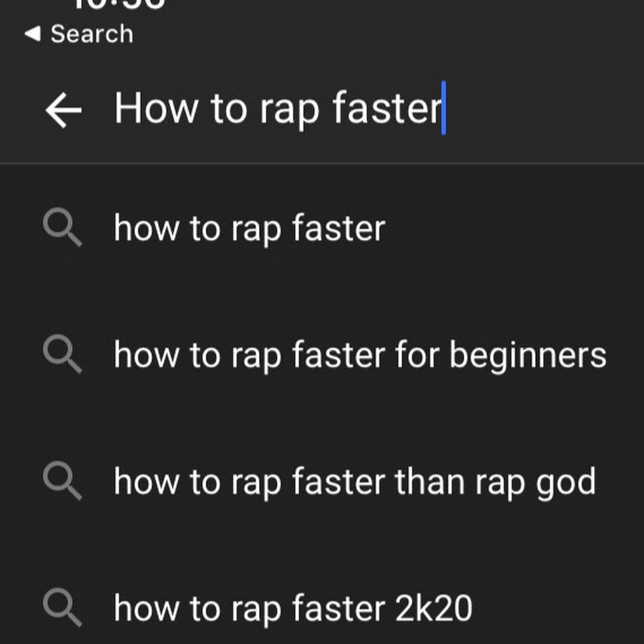This screenshot has height=644, width=644.
Task: Click the word 'beginners' in the second suggestion
Action: 527,356
